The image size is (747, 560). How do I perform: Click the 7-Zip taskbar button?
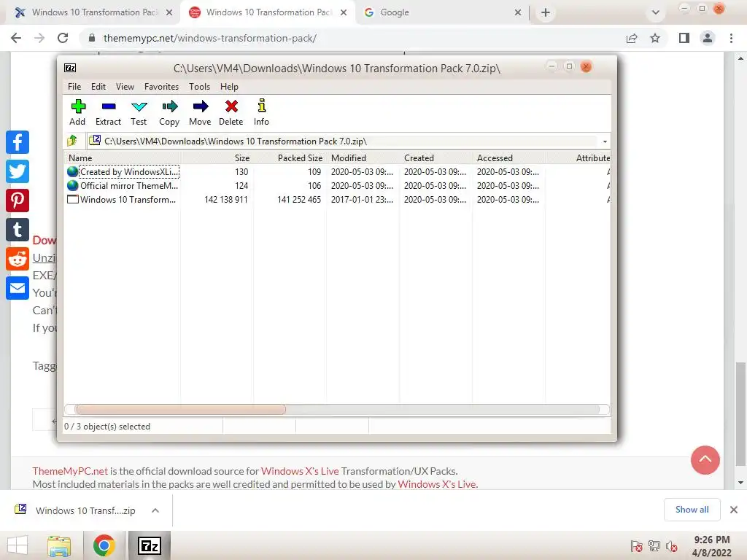pyautogui.click(x=149, y=545)
